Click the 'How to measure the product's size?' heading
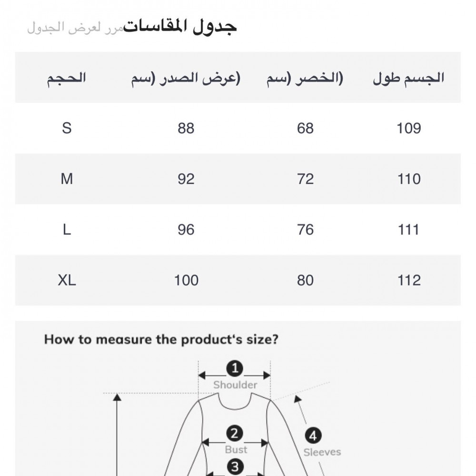The image size is (476, 476). (x=161, y=340)
